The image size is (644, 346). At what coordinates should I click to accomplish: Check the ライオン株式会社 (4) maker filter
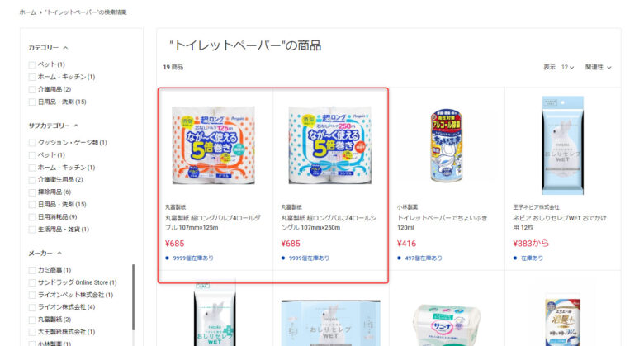coord(32,307)
